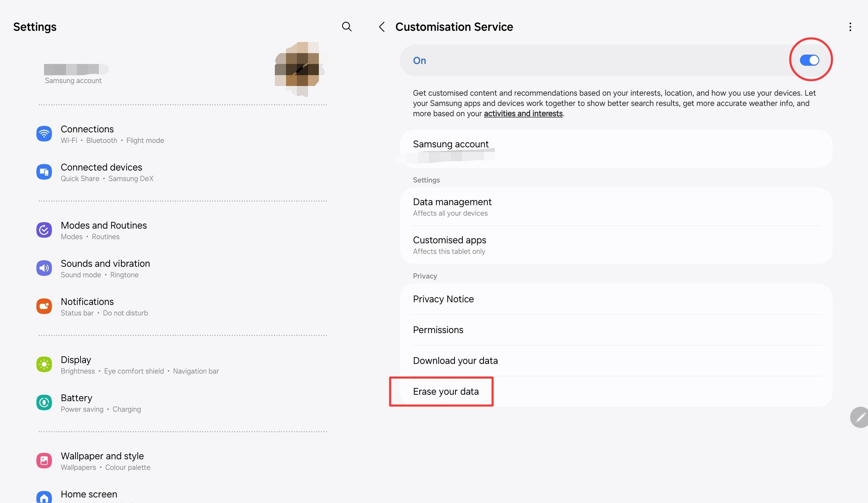Open Data management settings

452,202
